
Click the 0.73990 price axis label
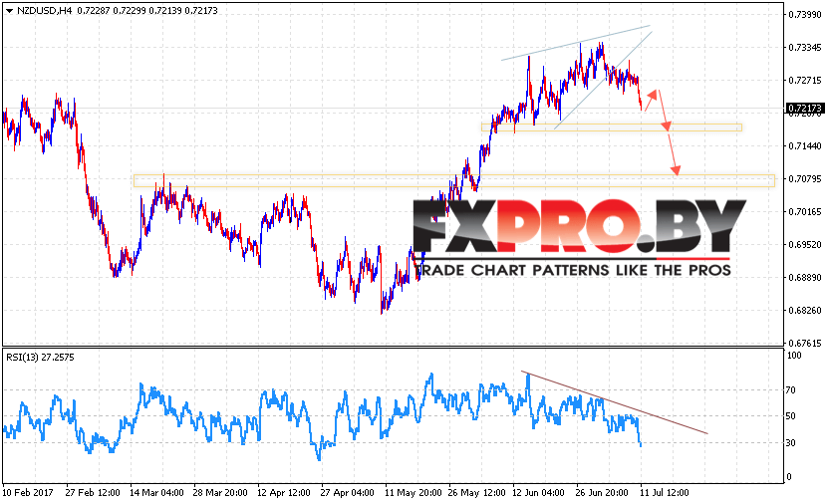click(803, 15)
